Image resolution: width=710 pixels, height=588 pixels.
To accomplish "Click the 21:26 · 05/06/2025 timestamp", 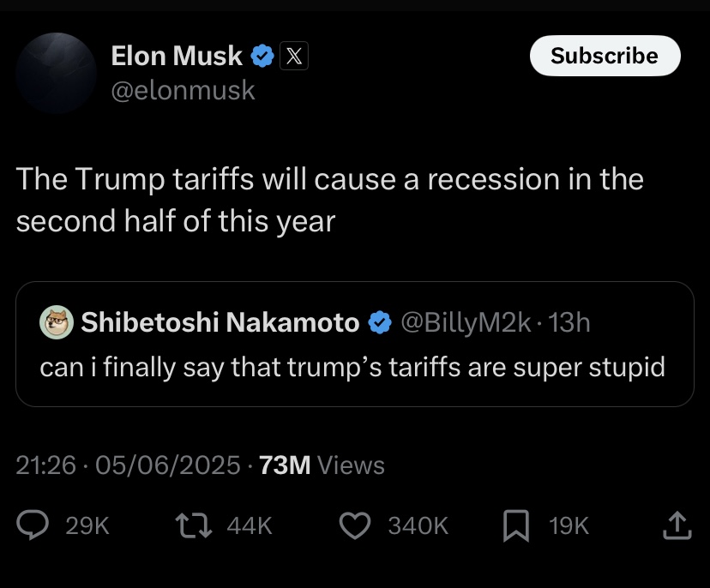I will (x=128, y=465).
